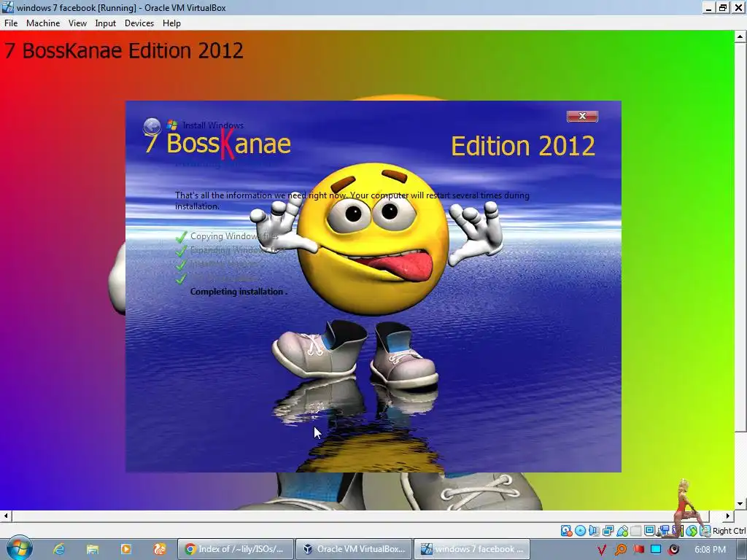Click the 'Edition 2012' yellow heading
This screenshot has height=560, width=747.
(522, 146)
